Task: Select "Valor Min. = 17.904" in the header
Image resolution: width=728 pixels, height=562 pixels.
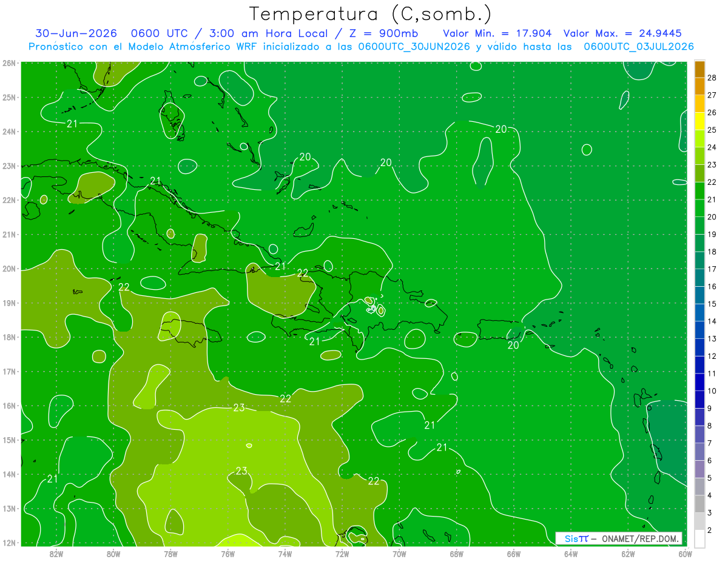Action: point(497,33)
